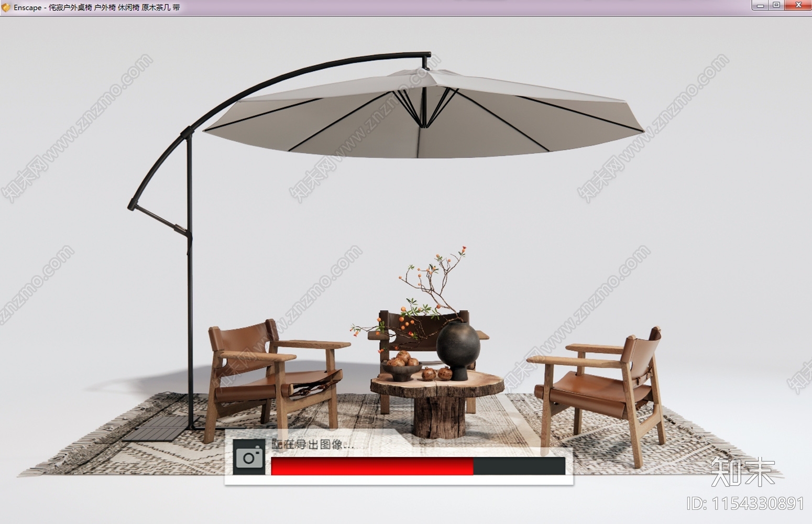Click the camera icon in export dialog
The height and width of the screenshot is (524, 812).
pyautogui.click(x=249, y=458)
